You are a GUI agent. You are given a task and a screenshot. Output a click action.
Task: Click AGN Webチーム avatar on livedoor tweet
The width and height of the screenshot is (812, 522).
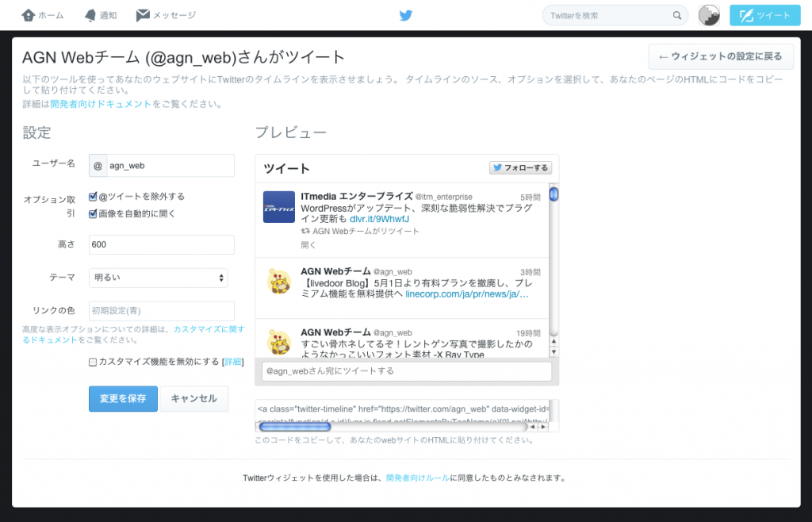coord(279,282)
